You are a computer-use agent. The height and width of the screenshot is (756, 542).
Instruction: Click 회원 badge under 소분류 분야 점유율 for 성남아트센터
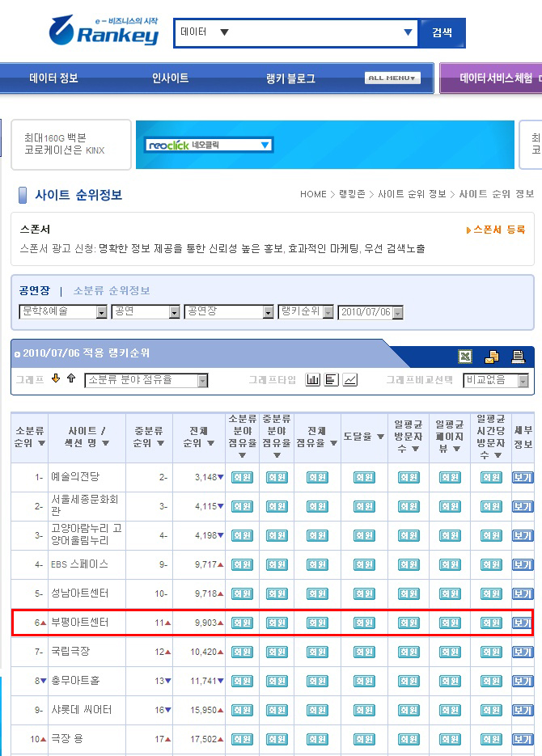242,593
